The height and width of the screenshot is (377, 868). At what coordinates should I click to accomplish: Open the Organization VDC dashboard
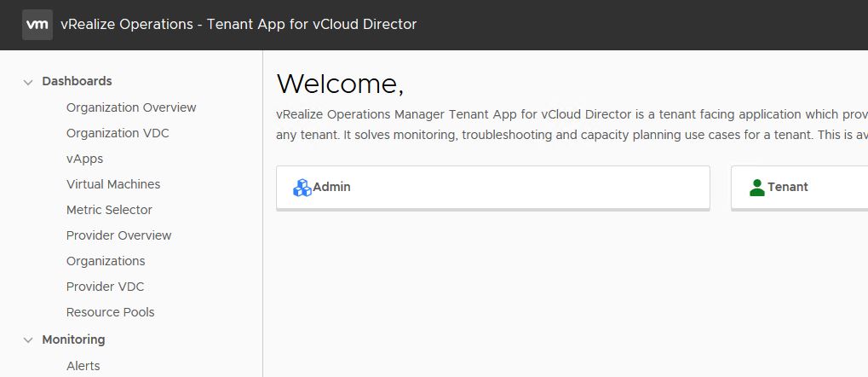click(x=118, y=133)
